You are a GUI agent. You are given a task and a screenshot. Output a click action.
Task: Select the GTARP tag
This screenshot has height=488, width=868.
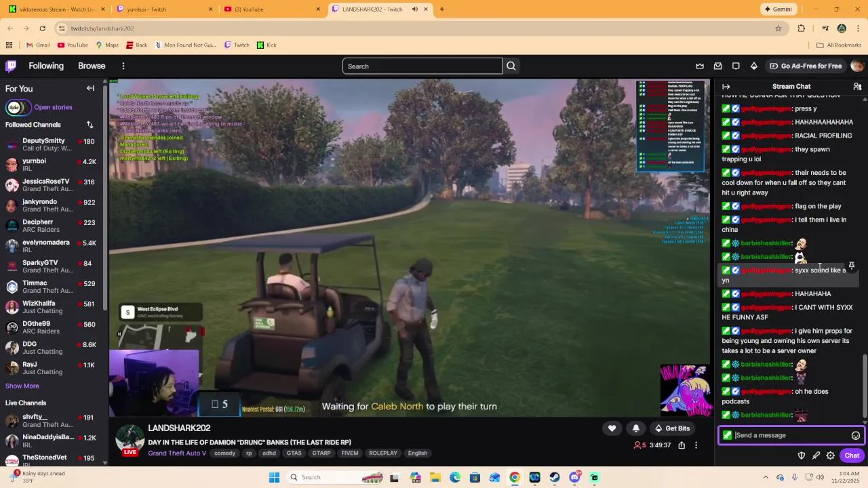[321, 453]
